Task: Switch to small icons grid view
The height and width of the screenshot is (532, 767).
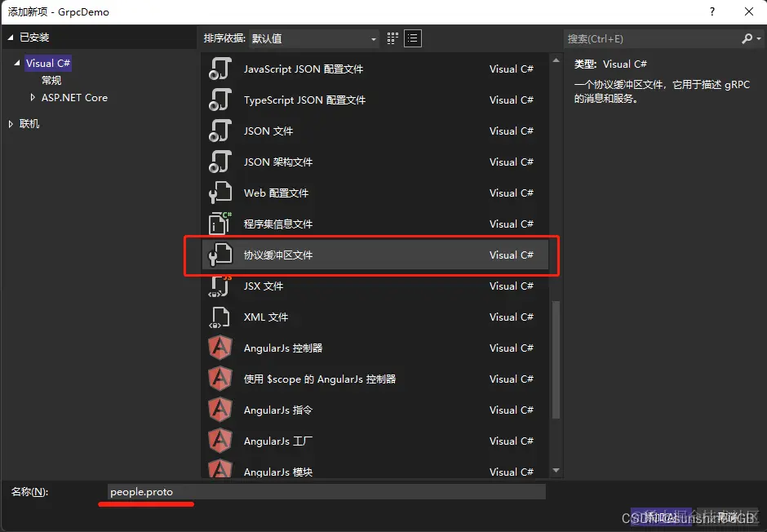Action: point(392,38)
